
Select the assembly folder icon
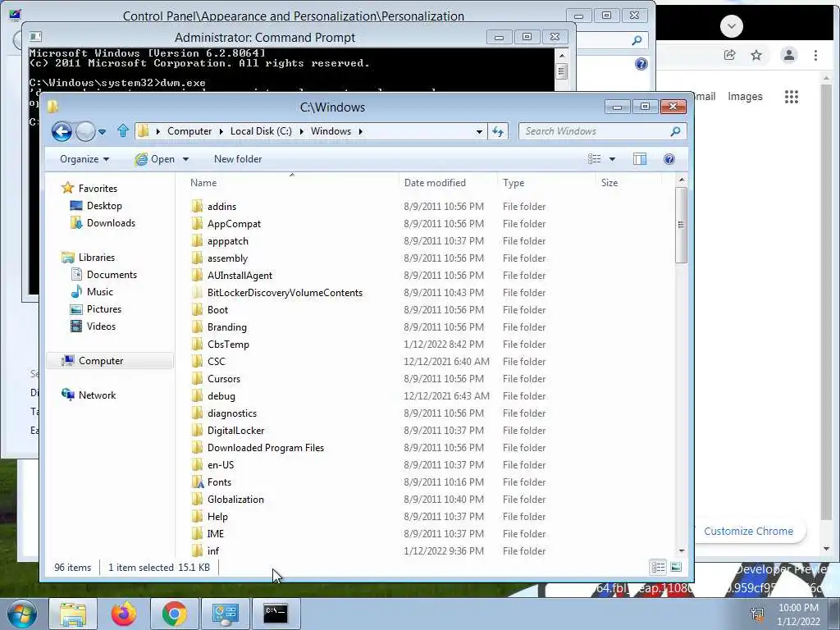197,258
